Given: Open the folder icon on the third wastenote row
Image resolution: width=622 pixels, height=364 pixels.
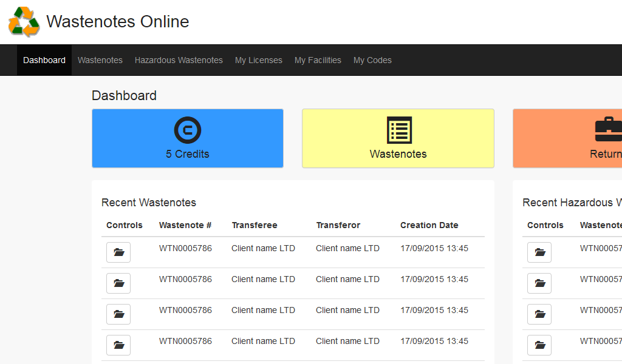Looking at the screenshot, I should (118, 314).
